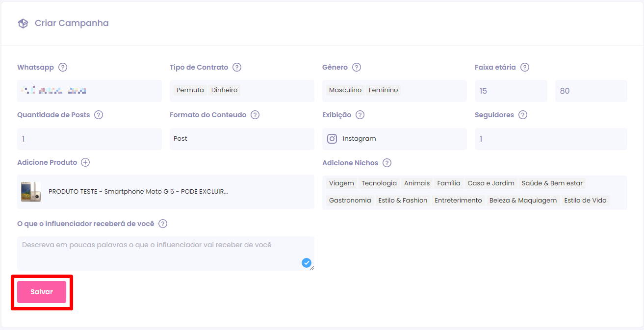
Task: Open the Quantidade de Posts help icon
Action: (x=99, y=115)
